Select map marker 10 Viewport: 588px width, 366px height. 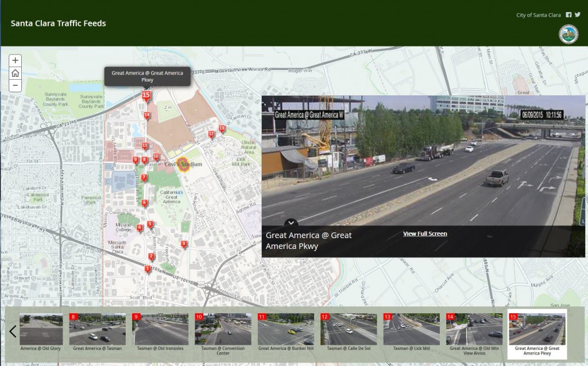156,157
